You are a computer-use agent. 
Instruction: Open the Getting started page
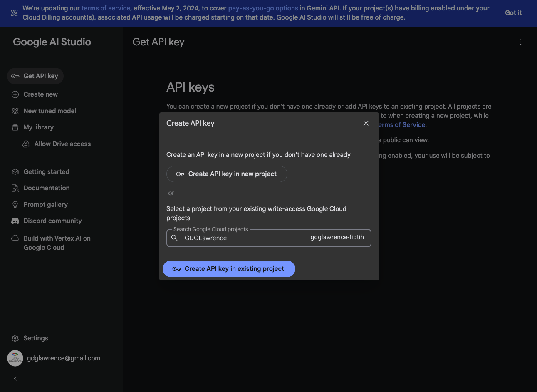pos(46,172)
